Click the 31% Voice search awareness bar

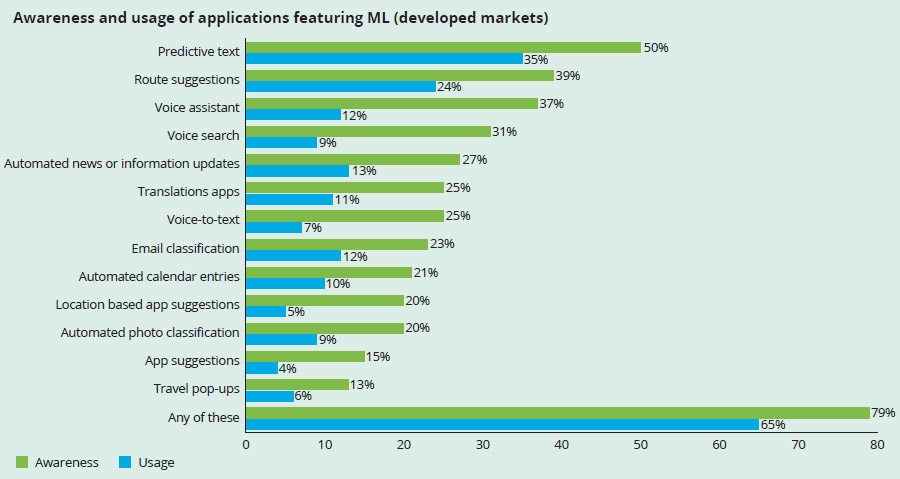click(x=368, y=132)
